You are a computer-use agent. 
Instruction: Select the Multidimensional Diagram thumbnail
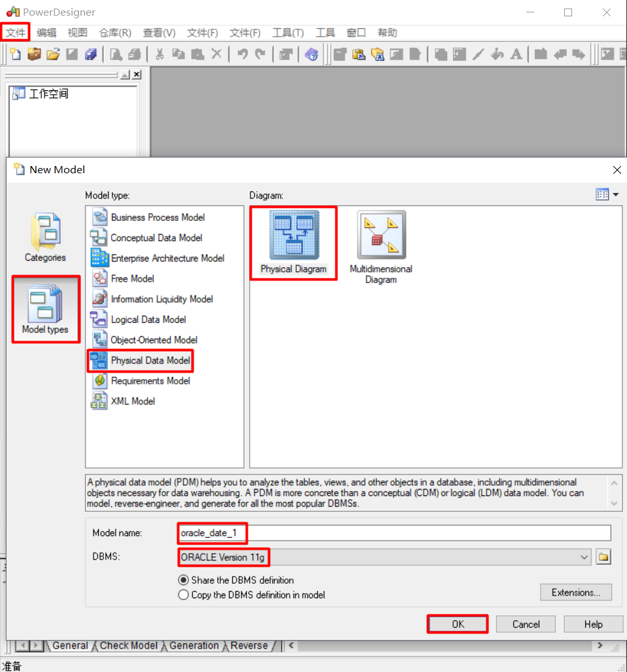(x=381, y=247)
